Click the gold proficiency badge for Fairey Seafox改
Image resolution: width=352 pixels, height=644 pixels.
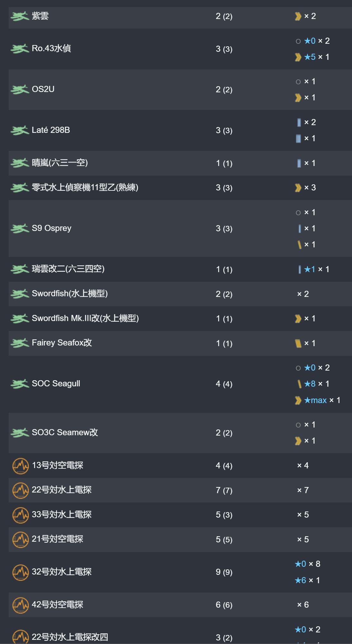point(298,343)
